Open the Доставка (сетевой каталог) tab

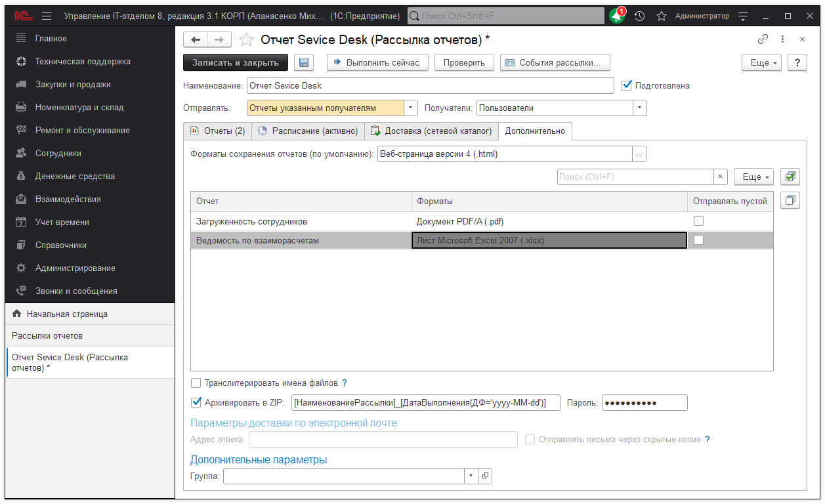coord(431,131)
